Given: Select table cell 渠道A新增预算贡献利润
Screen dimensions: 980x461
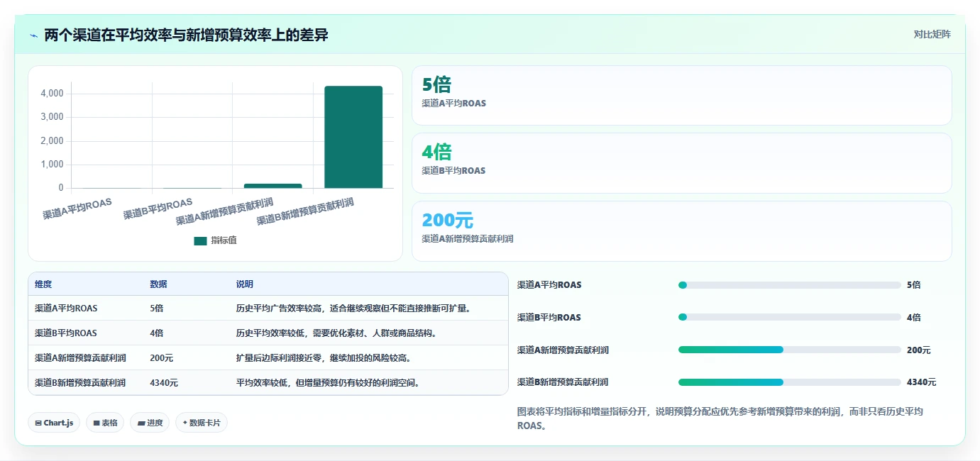Looking at the screenshot, I should [80, 357].
